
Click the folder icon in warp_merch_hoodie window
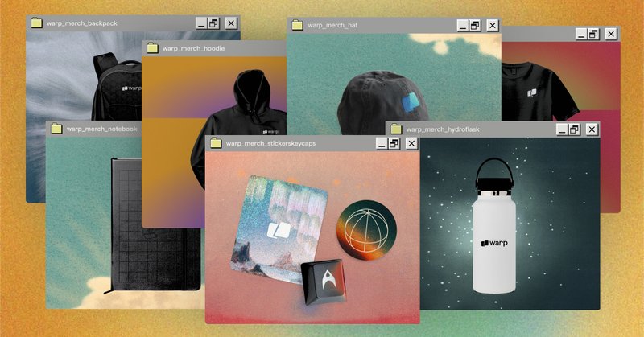(152, 48)
